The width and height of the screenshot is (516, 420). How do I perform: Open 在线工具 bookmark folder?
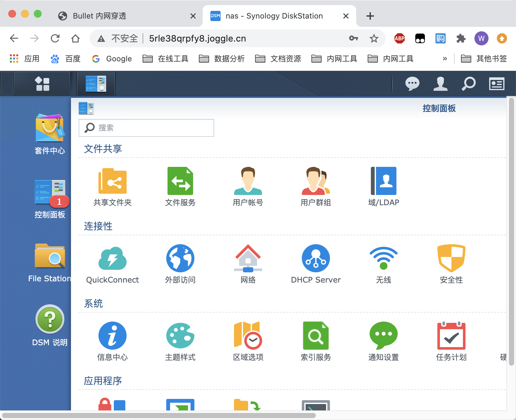click(165, 59)
